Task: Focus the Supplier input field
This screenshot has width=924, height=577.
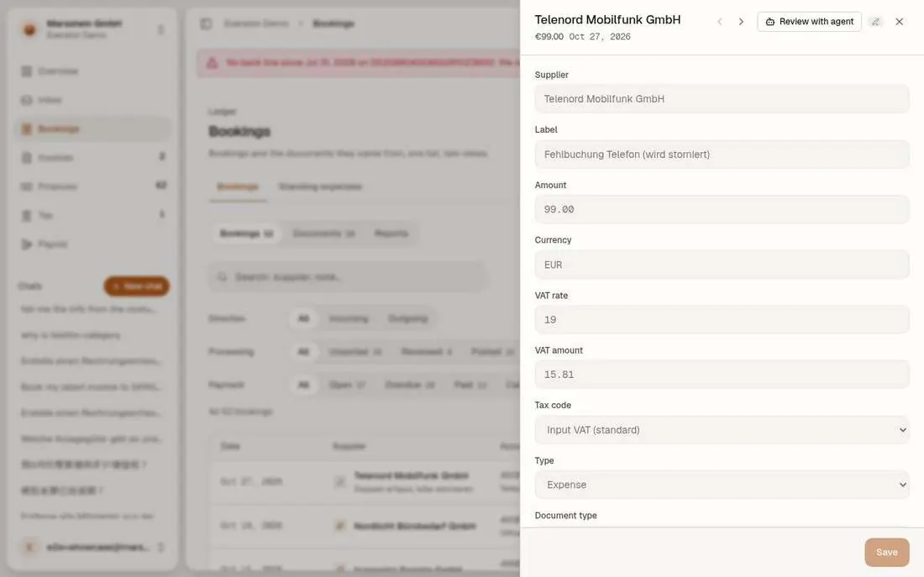Action: point(722,99)
